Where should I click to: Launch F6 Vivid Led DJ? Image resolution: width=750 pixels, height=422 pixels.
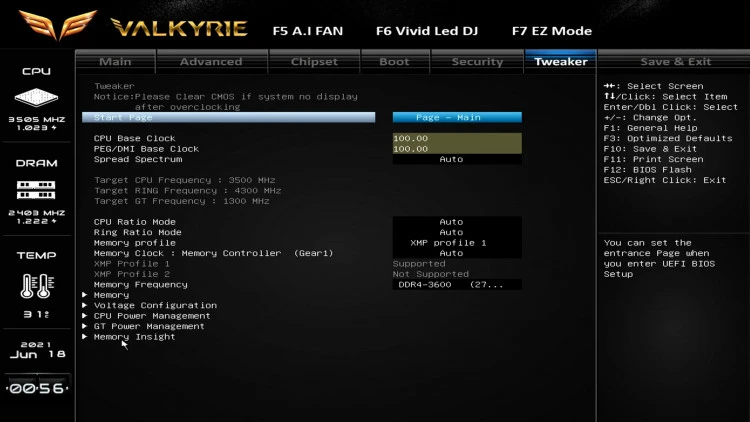point(427,31)
